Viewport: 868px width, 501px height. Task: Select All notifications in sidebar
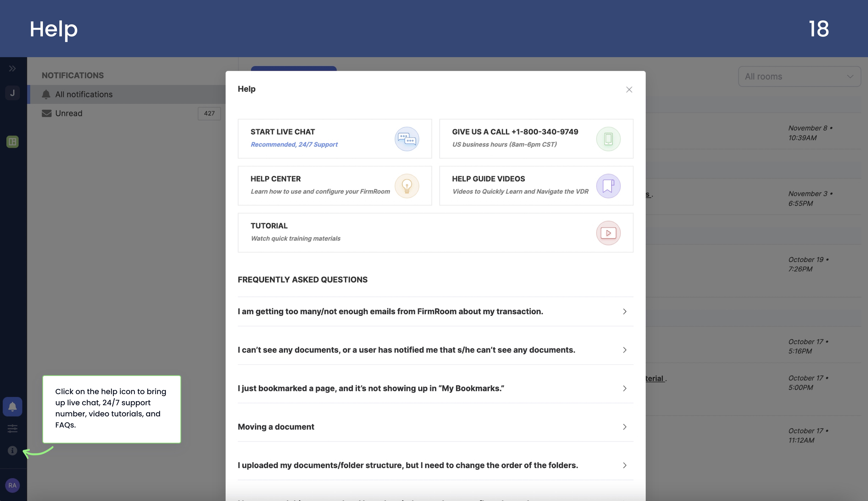coord(126,94)
